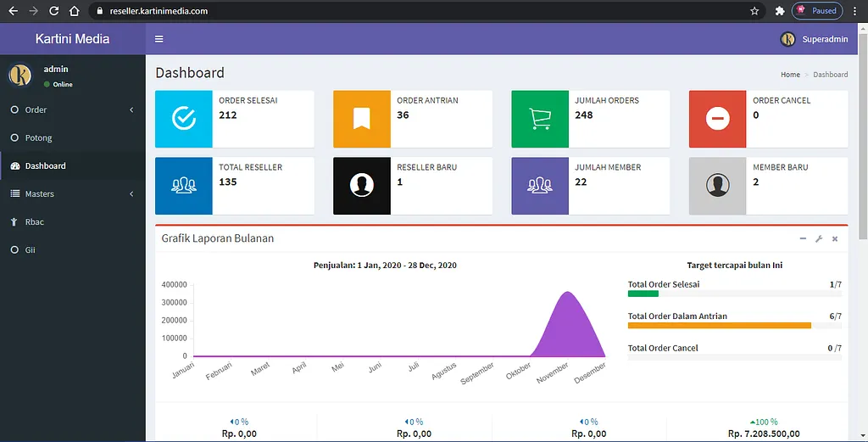Click the Total Order Dalam Antrian progress bar
Viewport: 868px width, 442px height.
click(719, 326)
